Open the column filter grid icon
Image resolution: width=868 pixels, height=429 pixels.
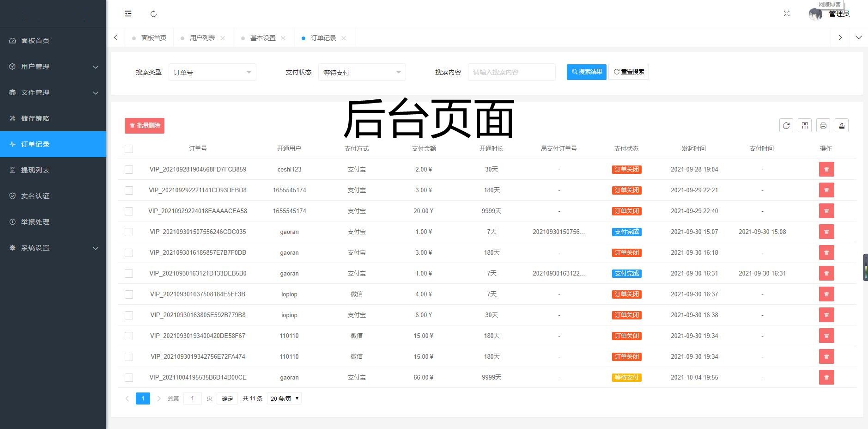pos(805,125)
